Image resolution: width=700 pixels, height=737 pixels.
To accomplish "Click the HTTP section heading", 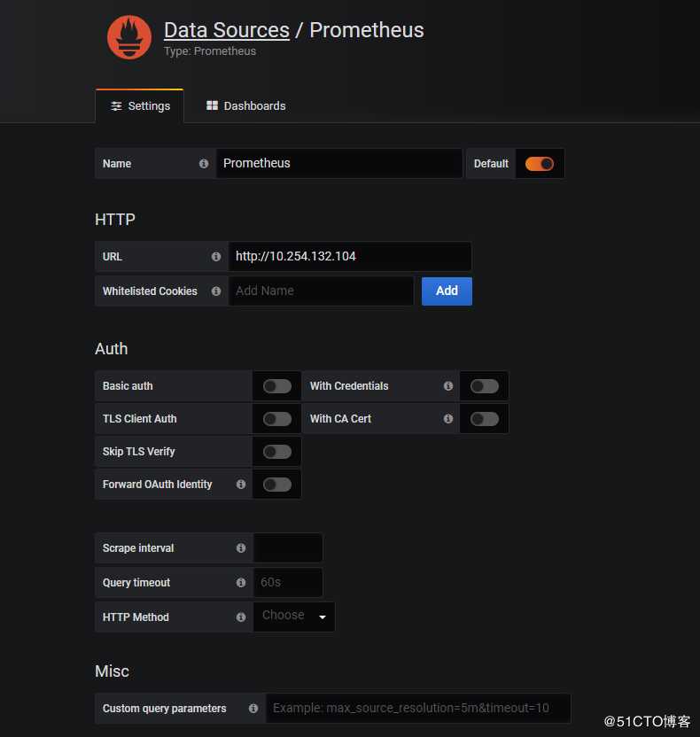I will pyautogui.click(x=115, y=220).
